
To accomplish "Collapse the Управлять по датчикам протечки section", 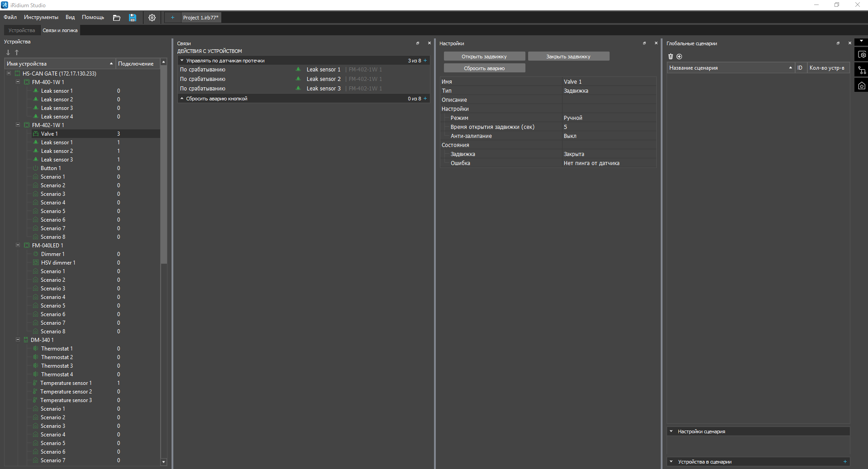I will [182, 61].
